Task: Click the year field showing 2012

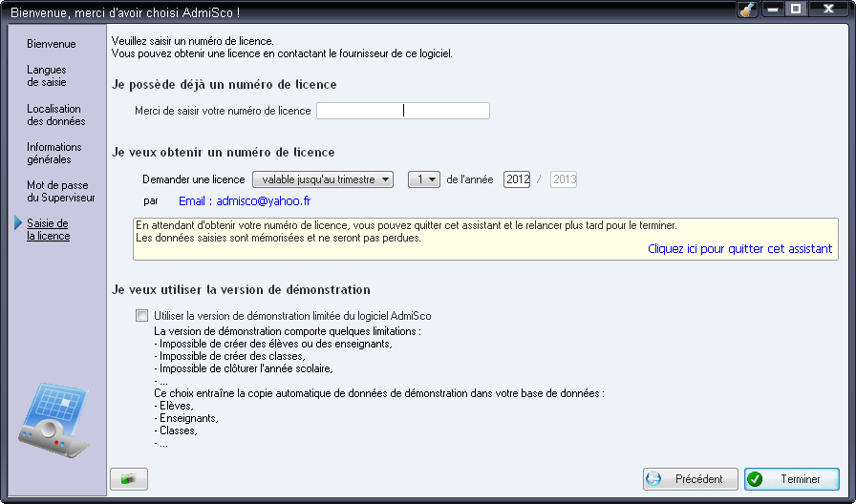Action: coord(517,179)
